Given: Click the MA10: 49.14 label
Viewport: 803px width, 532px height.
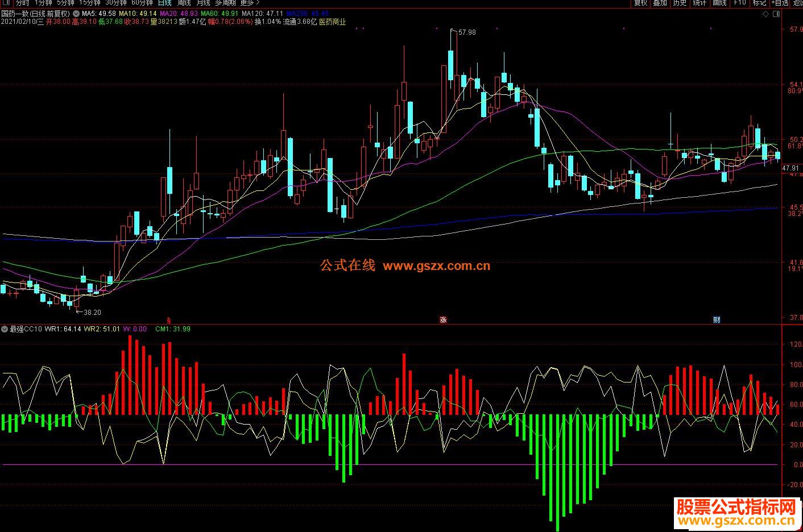Looking at the screenshot, I should pyautogui.click(x=138, y=14).
